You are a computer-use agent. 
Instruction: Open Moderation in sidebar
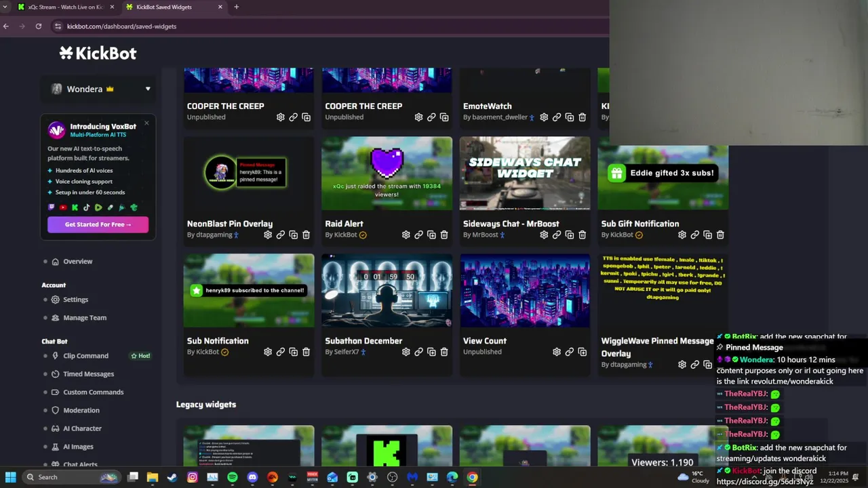tap(81, 411)
